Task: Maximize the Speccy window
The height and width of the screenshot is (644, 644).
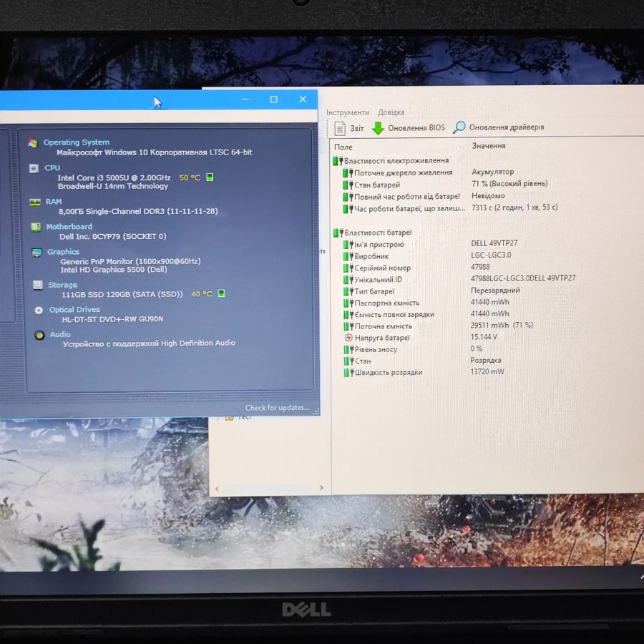Action: point(274,99)
